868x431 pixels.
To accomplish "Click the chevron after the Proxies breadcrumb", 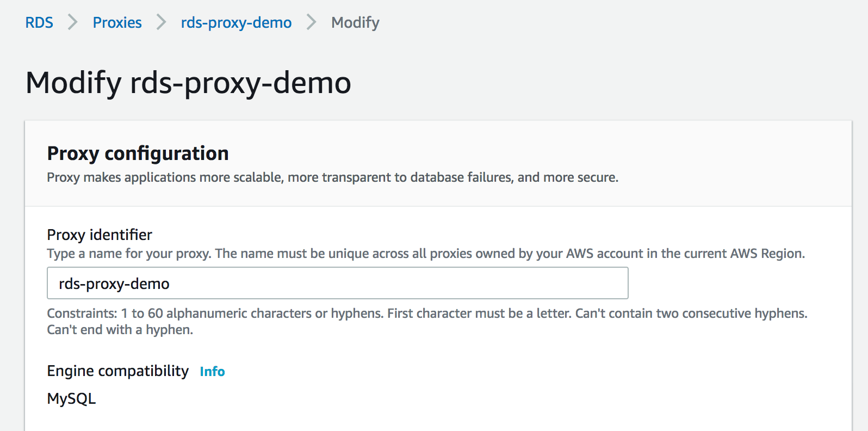I will tap(161, 22).
